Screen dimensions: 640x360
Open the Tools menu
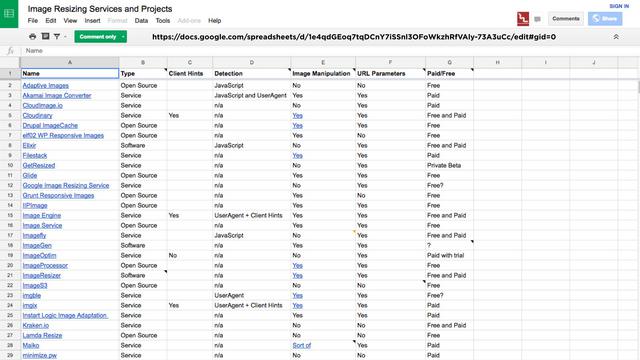click(x=162, y=20)
